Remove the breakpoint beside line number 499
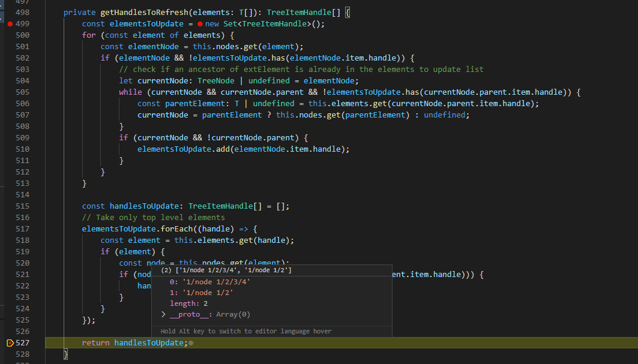Image resolution: width=638 pixels, height=364 pixels. click(10, 24)
